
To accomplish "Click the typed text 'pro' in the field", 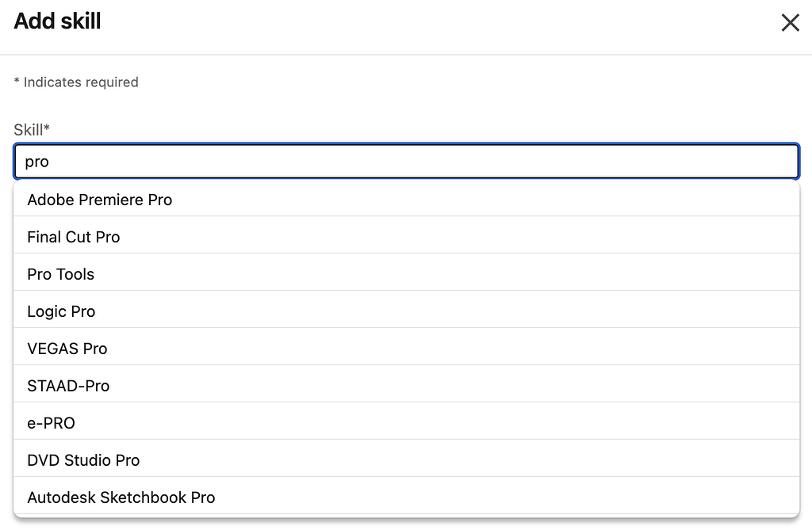I will click(x=37, y=161).
